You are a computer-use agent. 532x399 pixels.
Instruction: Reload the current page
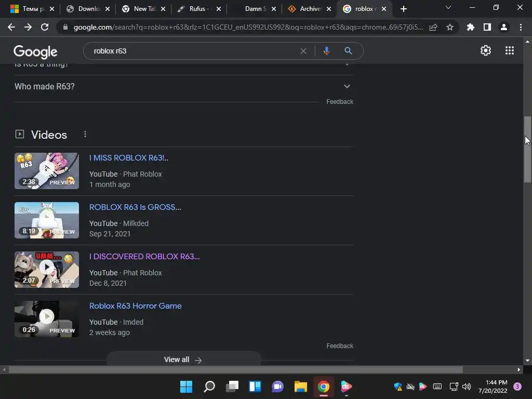click(x=45, y=27)
